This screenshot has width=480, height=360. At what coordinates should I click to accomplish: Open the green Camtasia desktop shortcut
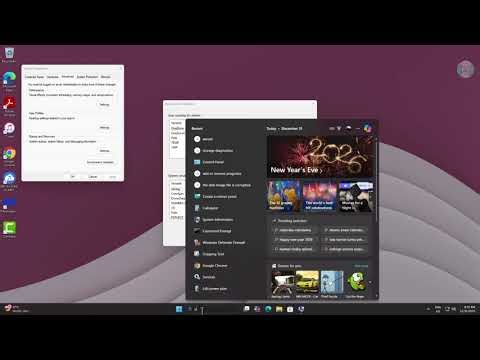pyautogui.click(x=9, y=230)
